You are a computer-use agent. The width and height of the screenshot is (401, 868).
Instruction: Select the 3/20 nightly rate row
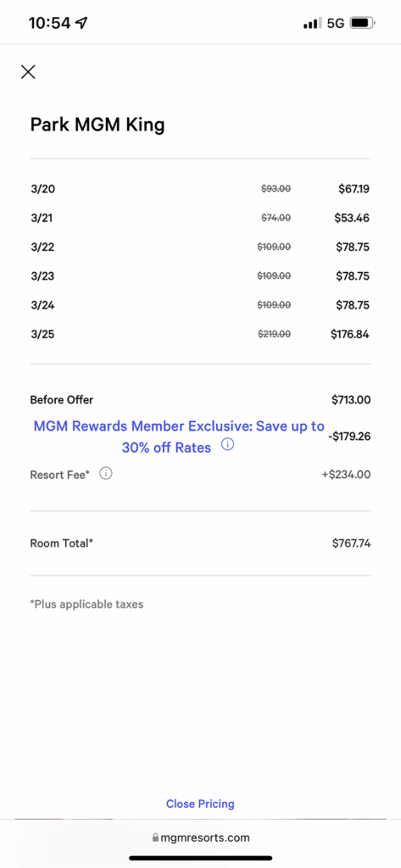(200, 189)
